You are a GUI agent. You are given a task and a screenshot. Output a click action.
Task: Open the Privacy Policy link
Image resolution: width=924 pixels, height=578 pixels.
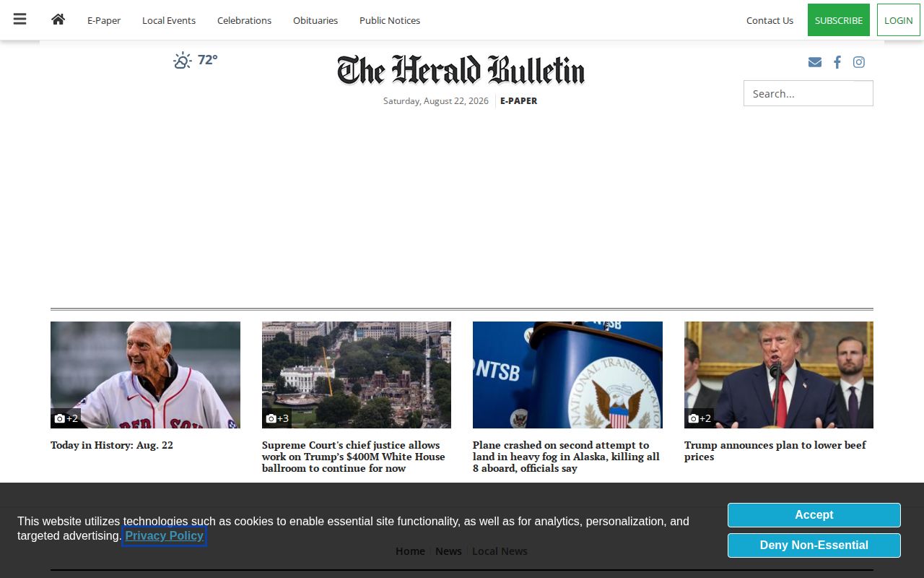(x=165, y=536)
